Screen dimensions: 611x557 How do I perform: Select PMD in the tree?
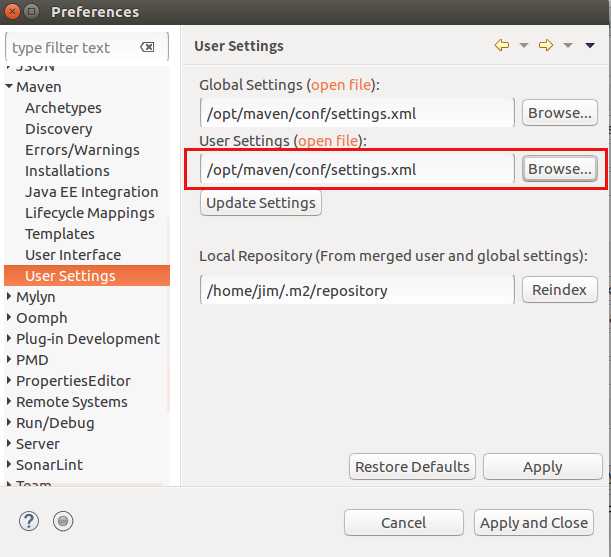pyautogui.click(x=32, y=360)
